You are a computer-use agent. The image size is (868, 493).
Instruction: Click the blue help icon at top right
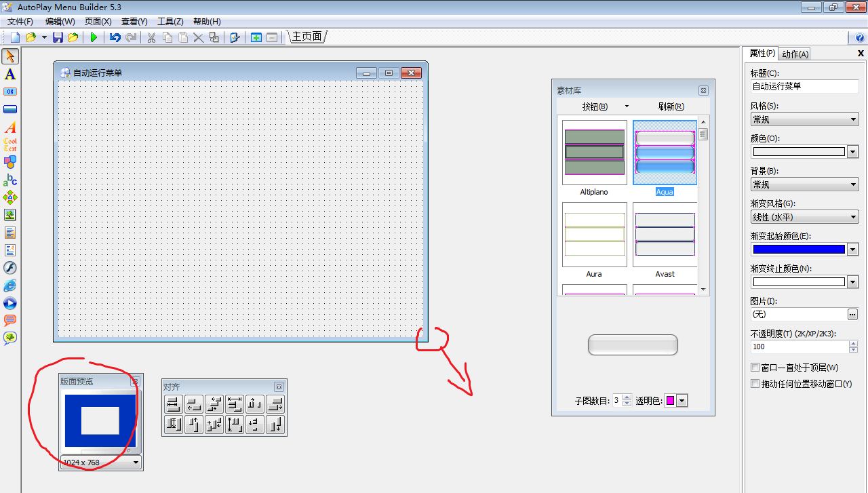point(860,37)
